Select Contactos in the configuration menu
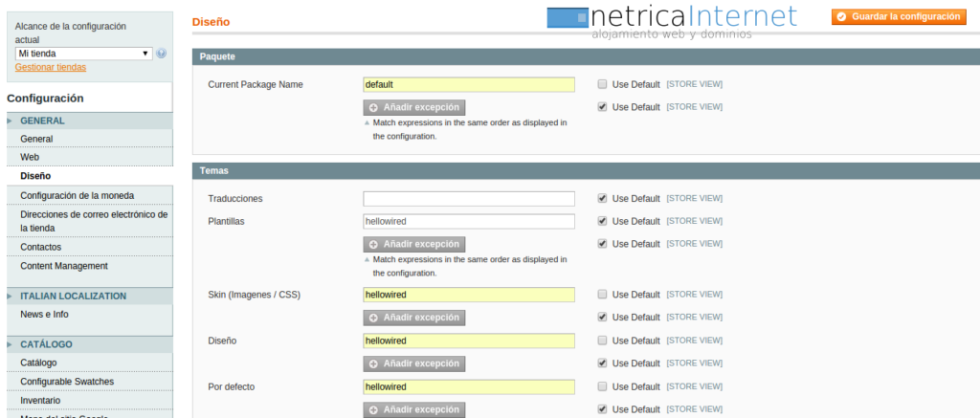This screenshot has height=418, width=980. point(40,247)
